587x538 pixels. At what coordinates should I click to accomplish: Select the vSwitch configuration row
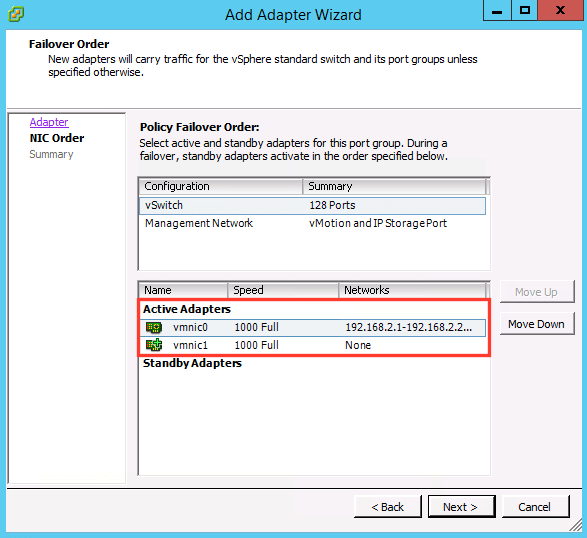click(x=313, y=206)
